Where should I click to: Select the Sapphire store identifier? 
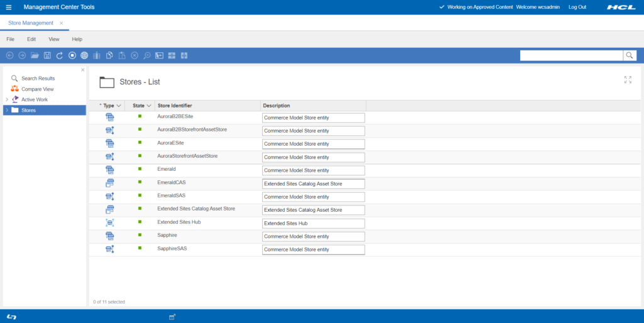[167, 235]
